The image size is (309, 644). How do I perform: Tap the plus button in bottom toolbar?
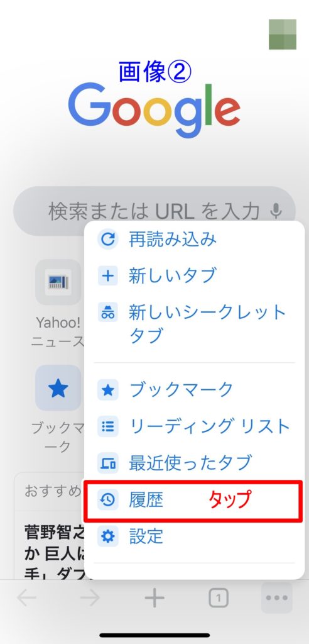[154, 599]
